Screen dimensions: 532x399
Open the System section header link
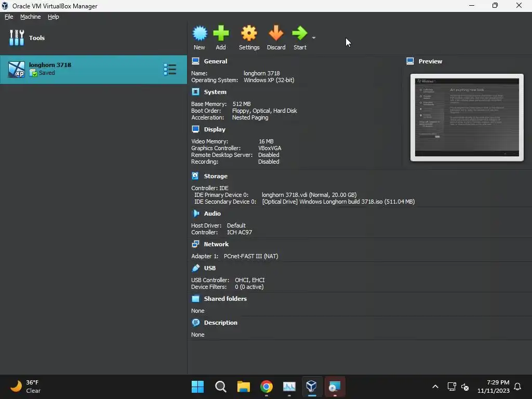[x=215, y=92]
